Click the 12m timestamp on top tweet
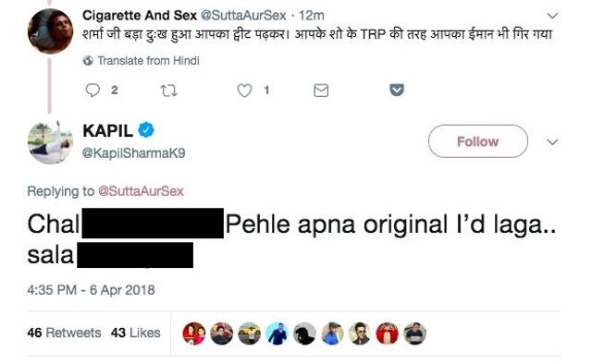Viewport: 592px width, 364px height. click(x=312, y=16)
